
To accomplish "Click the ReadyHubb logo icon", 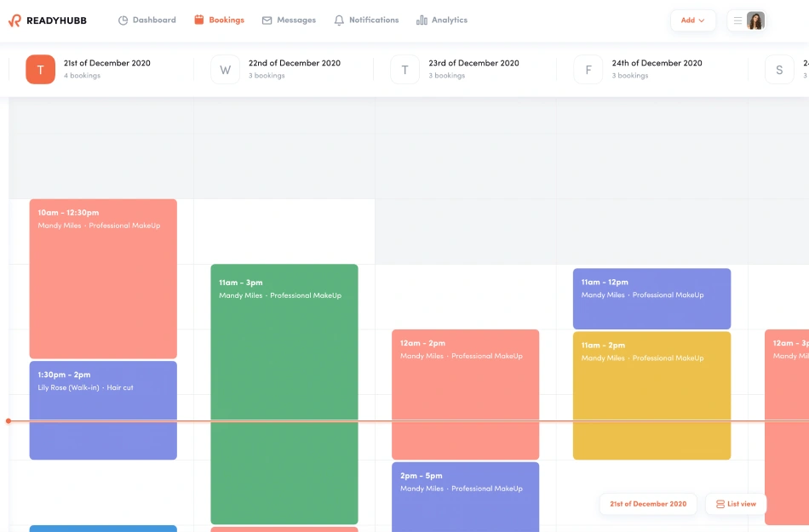I will pos(14,20).
